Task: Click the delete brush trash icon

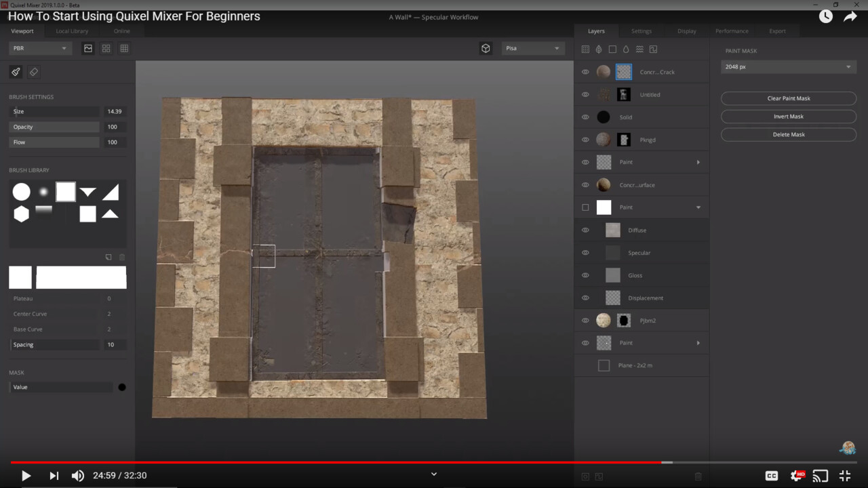Action: click(122, 257)
